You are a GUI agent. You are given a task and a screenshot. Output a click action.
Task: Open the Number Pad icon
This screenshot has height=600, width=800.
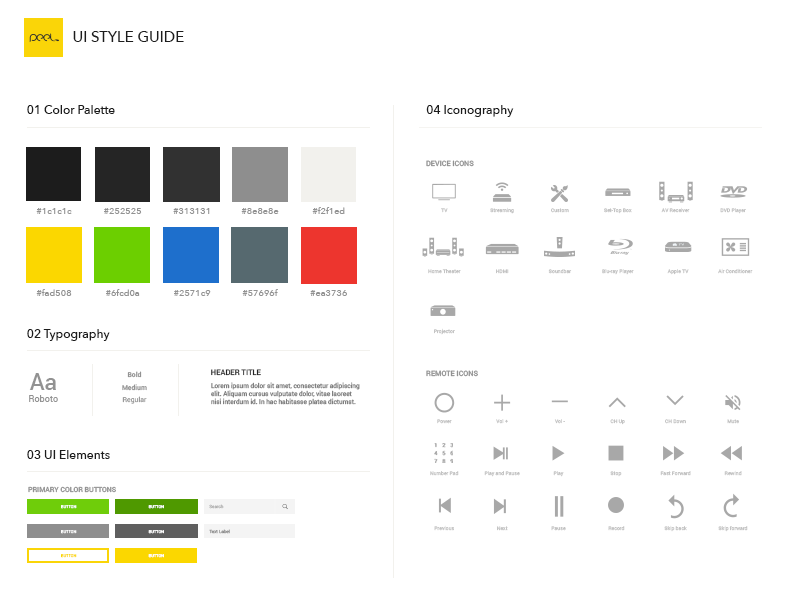(444, 453)
